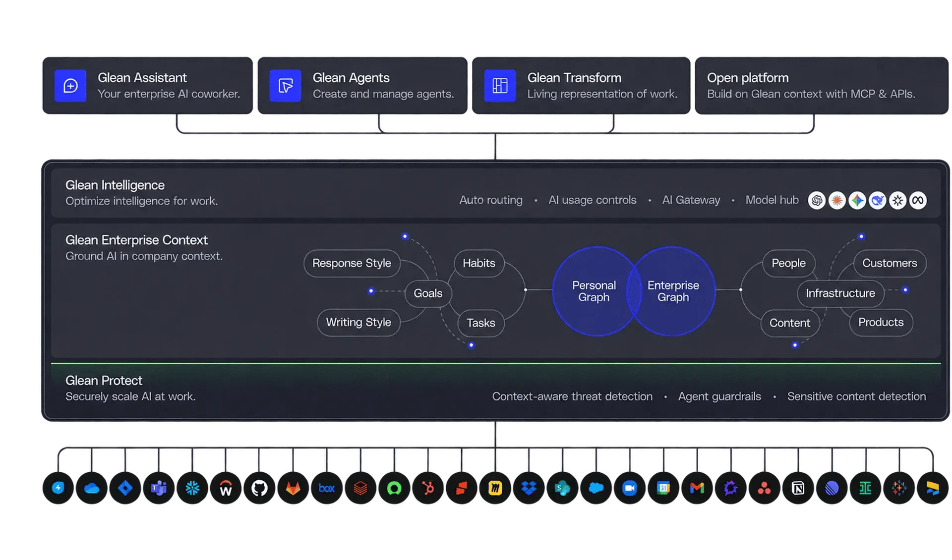Click the Gmail connector icon

697,488
